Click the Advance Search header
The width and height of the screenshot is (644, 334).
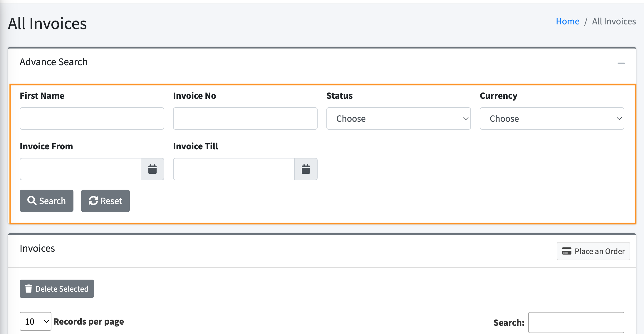[54, 62]
